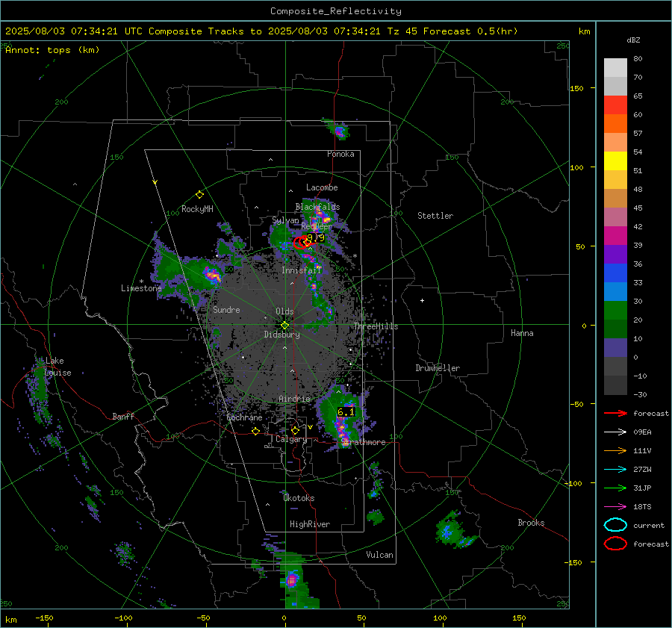Click the white plus marker east of ThreeHills

click(x=422, y=300)
